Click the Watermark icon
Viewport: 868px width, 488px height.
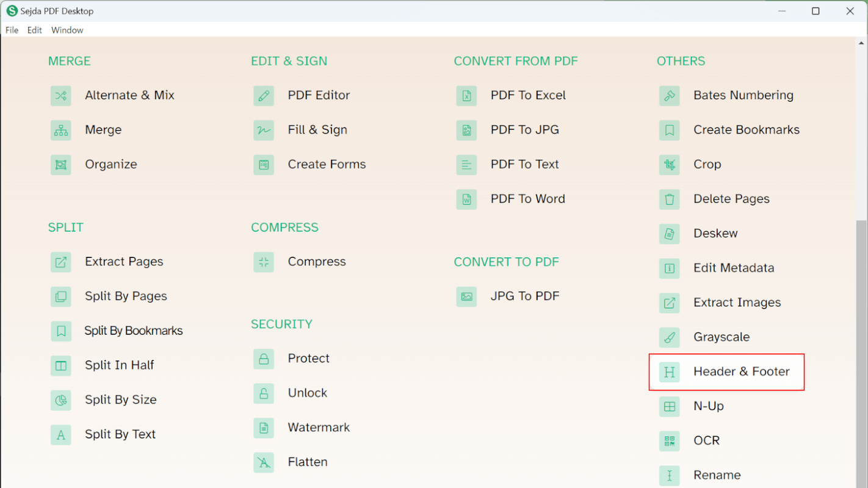tap(264, 428)
